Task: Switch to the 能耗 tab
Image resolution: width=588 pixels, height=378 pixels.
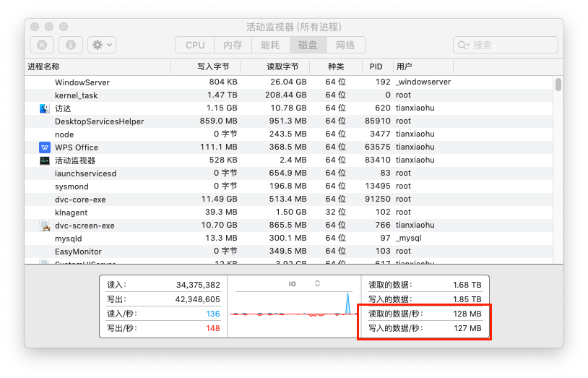Action: pyautogui.click(x=270, y=45)
